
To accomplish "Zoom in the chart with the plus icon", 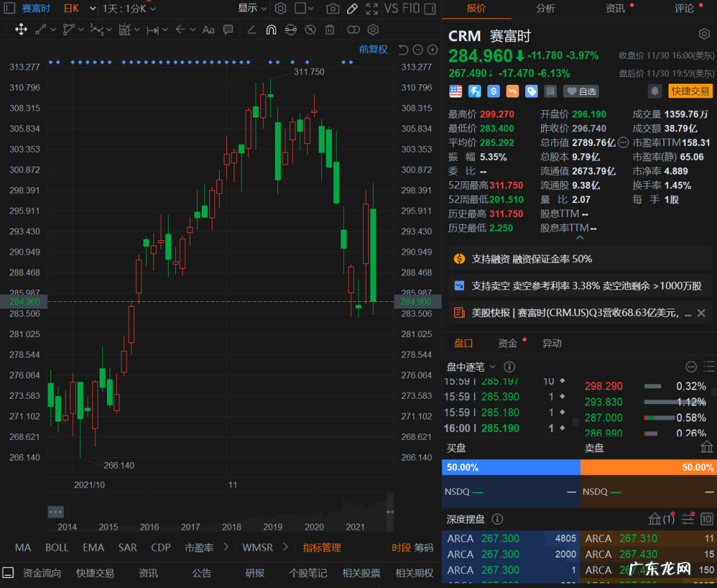I will click(433, 50).
